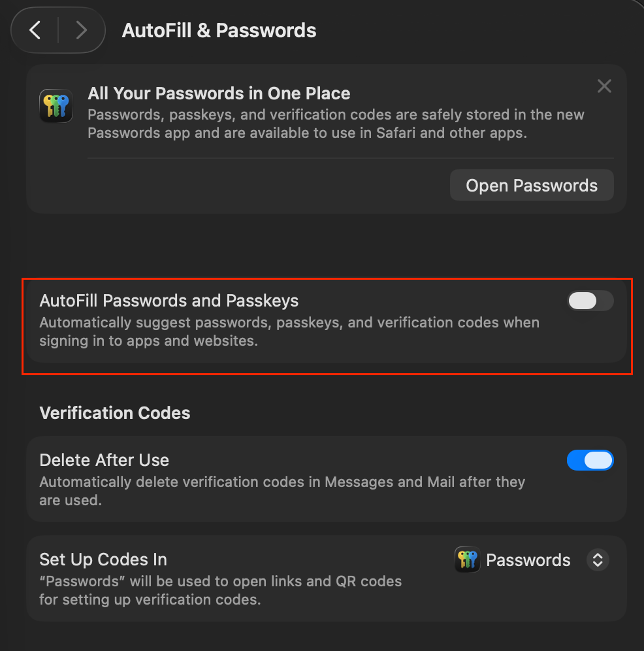Enable AutoFill Passwords and Passkeys switch
The image size is (644, 651).
coord(590,301)
